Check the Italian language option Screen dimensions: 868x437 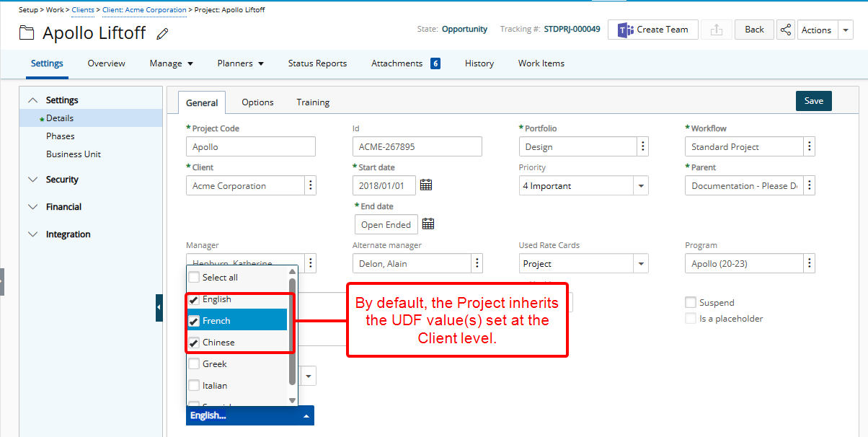point(194,386)
